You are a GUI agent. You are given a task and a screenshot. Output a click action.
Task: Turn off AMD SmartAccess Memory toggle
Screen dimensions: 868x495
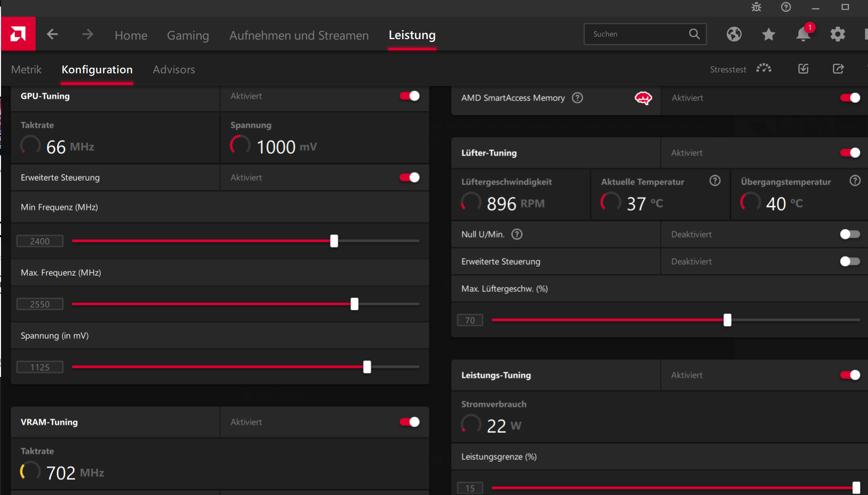click(850, 98)
